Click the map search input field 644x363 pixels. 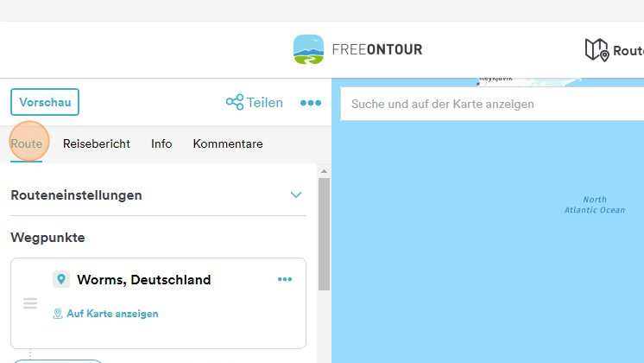coord(492,104)
